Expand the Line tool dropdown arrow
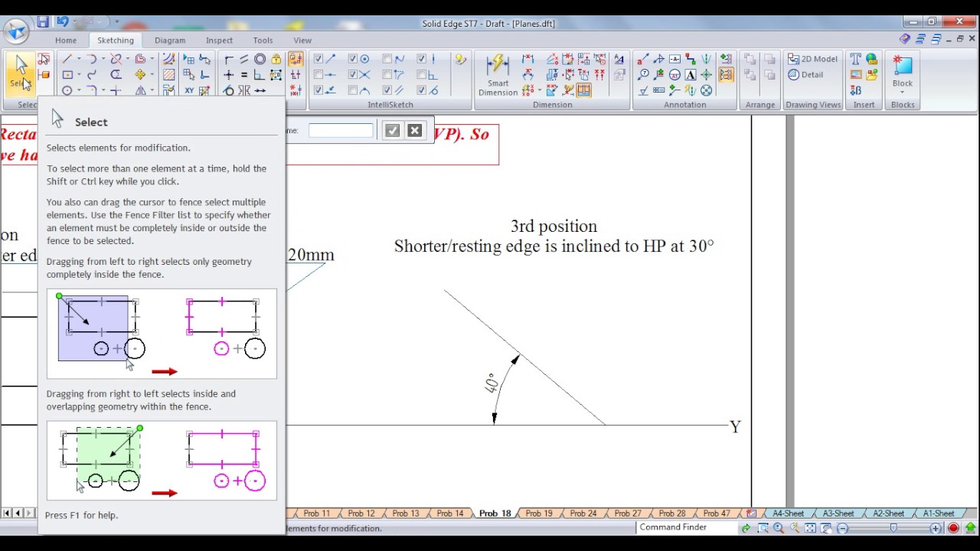 [x=78, y=59]
